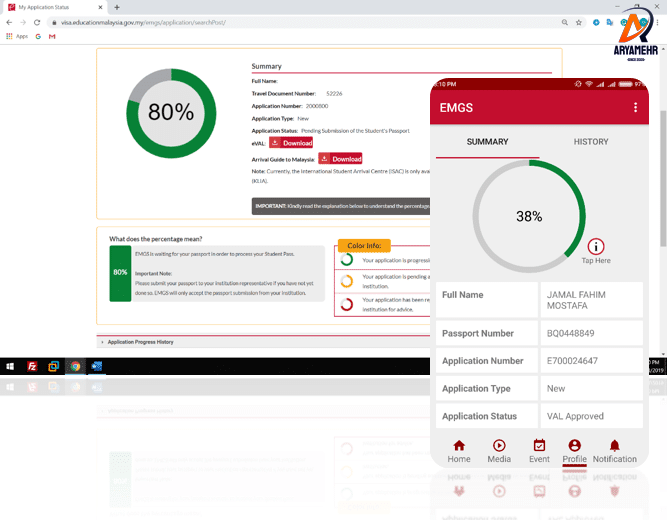
Task: Click the green 80% status box
Action: pyautogui.click(x=120, y=274)
